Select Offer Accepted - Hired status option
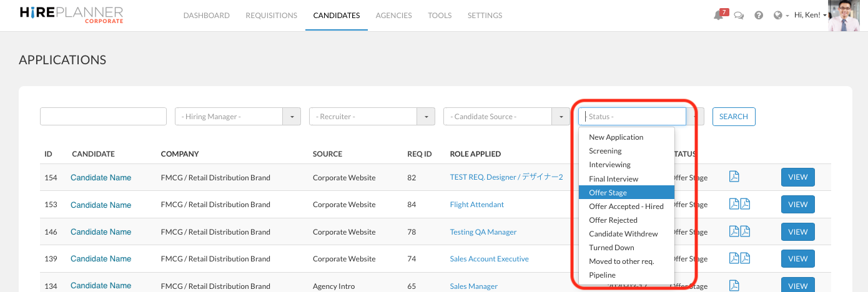This screenshot has width=868, height=292. pyautogui.click(x=626, y=207)
